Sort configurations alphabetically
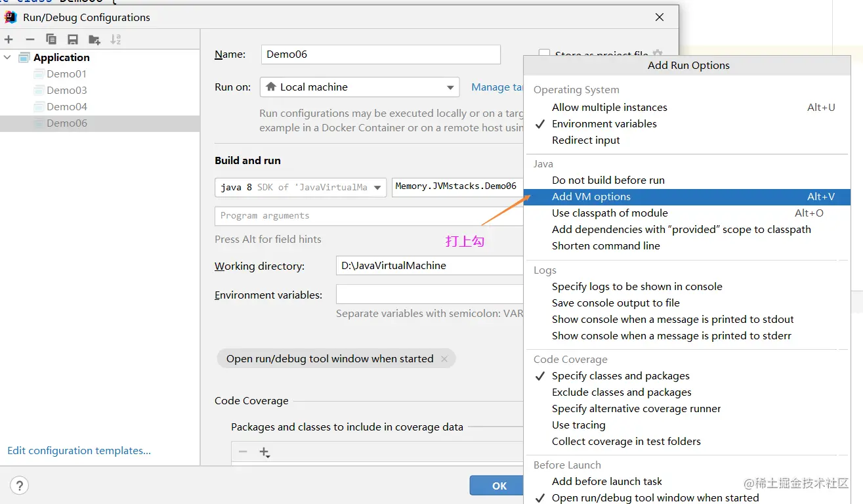 click(116, 39)
